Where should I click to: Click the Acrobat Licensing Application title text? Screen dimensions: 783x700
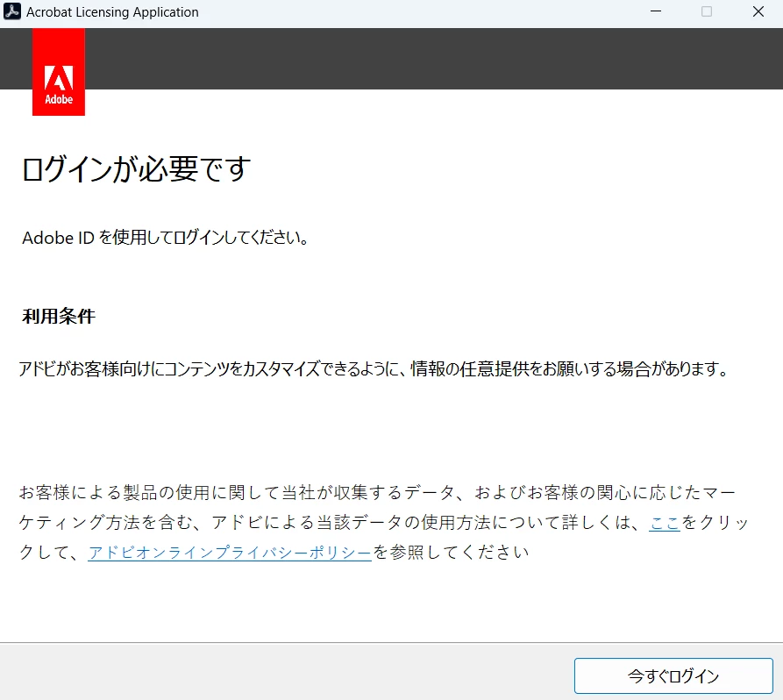(112, 12)
